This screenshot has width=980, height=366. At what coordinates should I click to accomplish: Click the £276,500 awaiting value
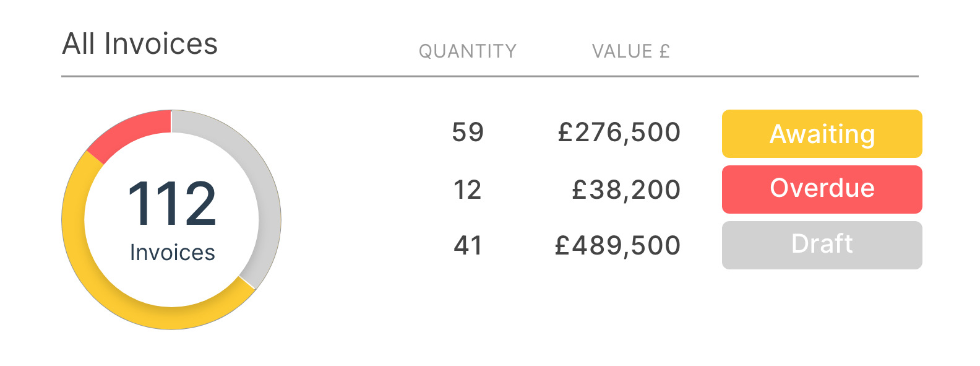click(x=619, y=133)
